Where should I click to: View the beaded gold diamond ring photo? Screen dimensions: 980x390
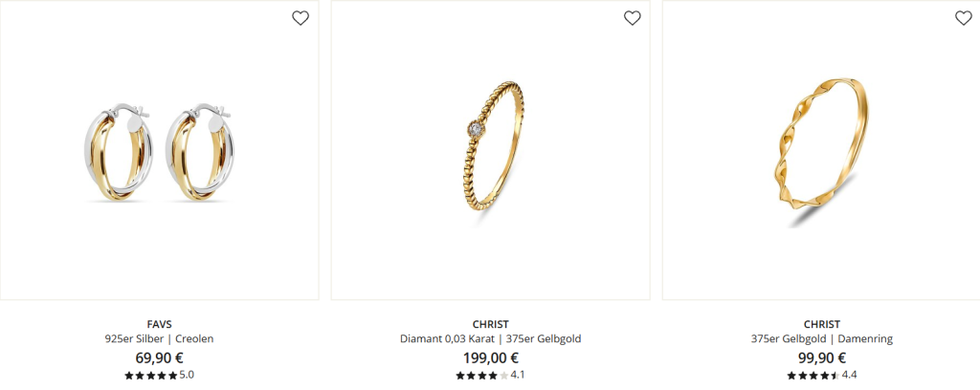491,150
